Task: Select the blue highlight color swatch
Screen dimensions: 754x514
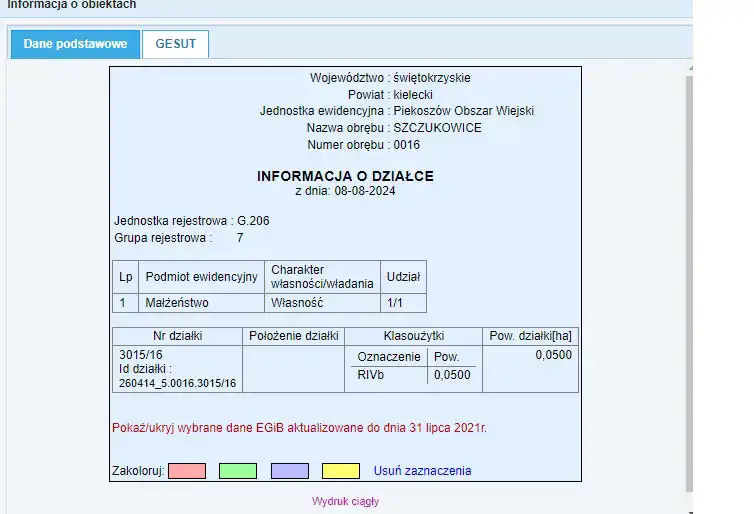Action: [289, 470]
